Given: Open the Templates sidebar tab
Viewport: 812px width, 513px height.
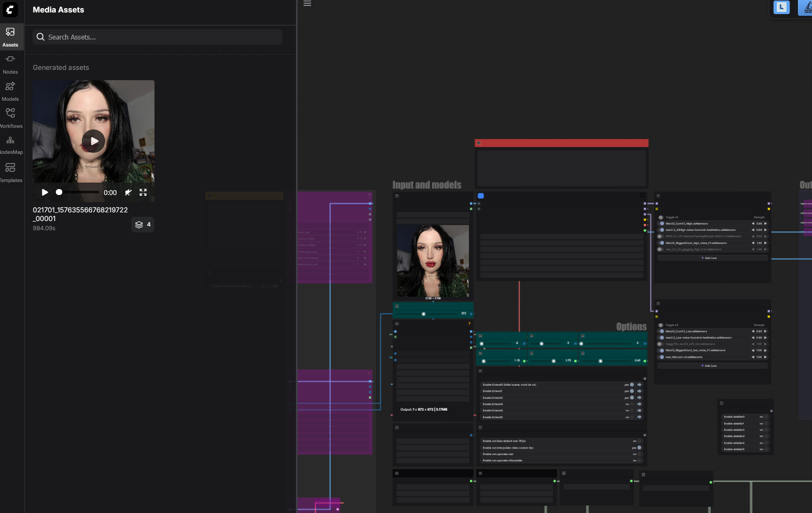Looking at the screenshot, I should point(10,172).
